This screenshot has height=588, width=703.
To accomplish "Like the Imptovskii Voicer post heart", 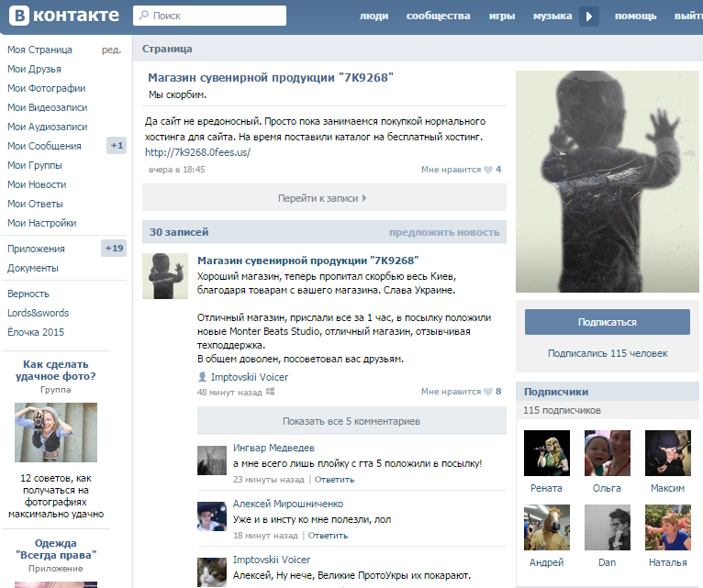I will [x=488, y=392].
